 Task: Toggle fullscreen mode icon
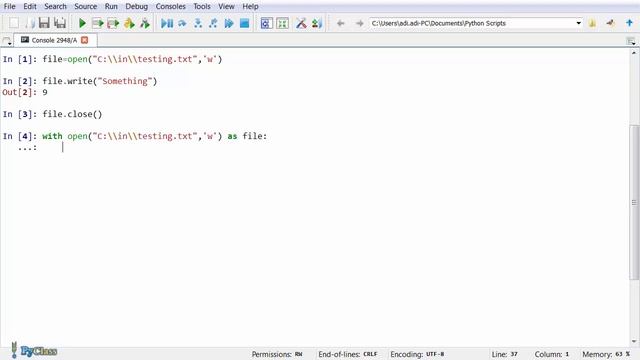pyautogui.click(x=282, y=23)
